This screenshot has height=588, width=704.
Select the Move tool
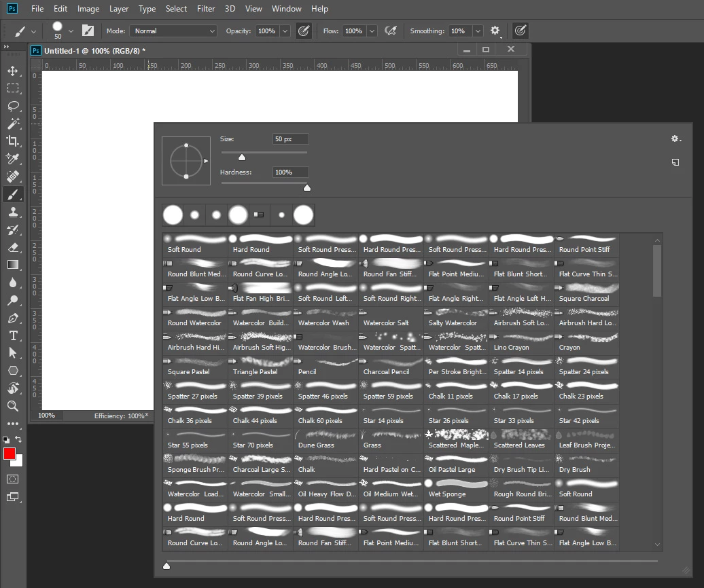point(13,71)
